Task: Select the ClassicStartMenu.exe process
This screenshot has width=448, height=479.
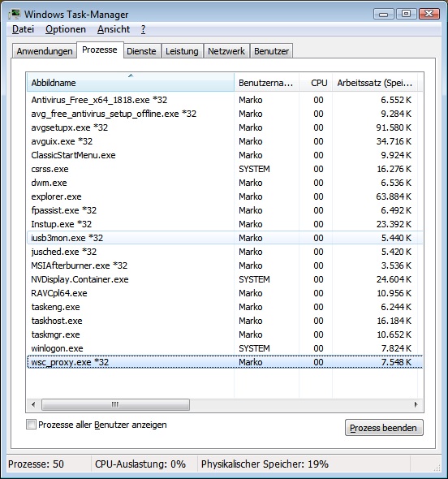Action: (225, 155)
